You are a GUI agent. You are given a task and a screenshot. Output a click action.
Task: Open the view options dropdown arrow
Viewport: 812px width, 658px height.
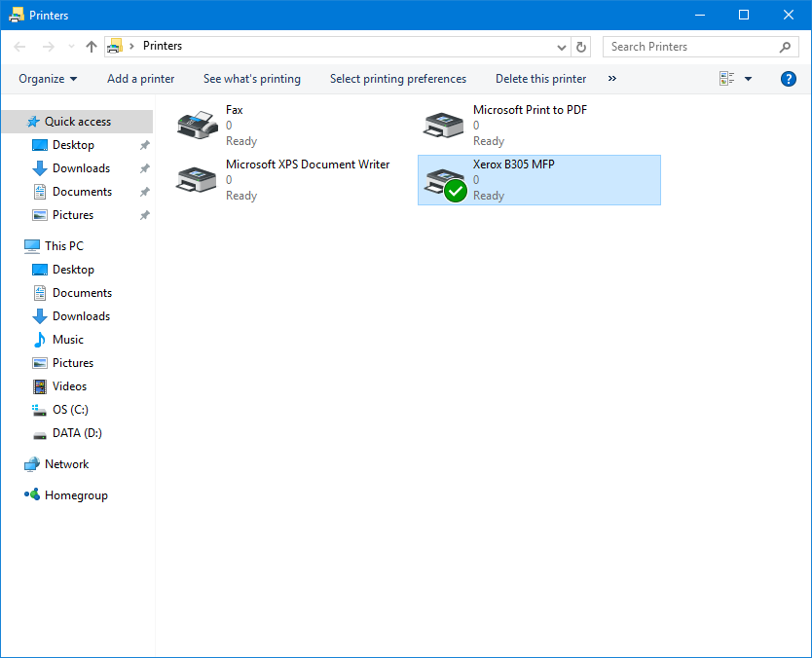coord(748,79)
